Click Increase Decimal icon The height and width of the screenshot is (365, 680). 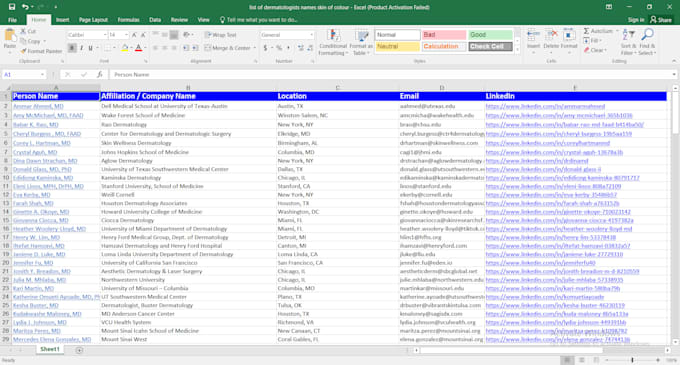(x=301, y=48)
